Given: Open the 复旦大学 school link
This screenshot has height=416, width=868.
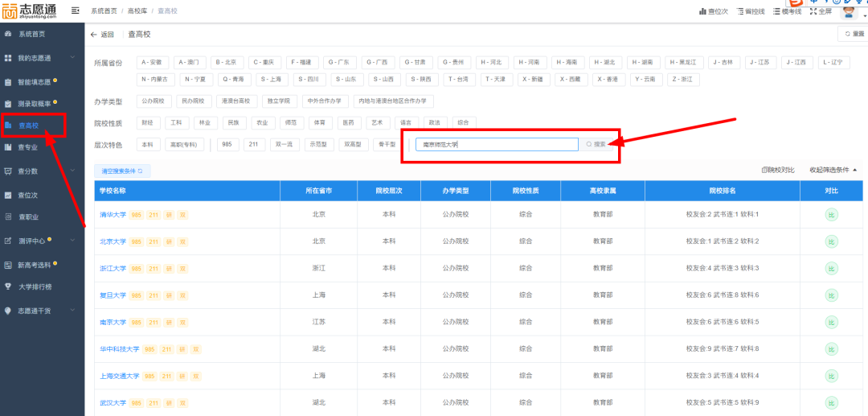Looking at the screenshot, I should tap(113, 295).
